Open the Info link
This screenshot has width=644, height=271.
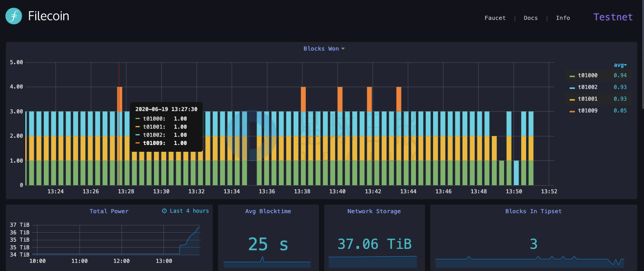[563, 18]
